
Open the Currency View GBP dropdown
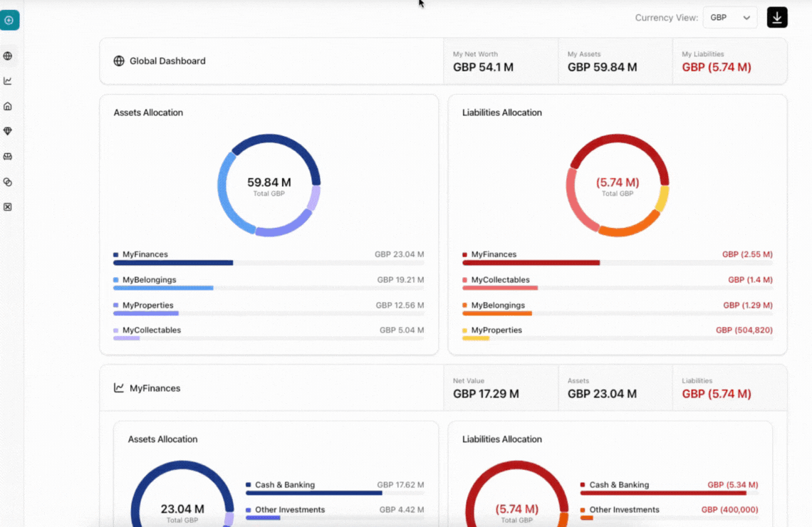[729, 17]
